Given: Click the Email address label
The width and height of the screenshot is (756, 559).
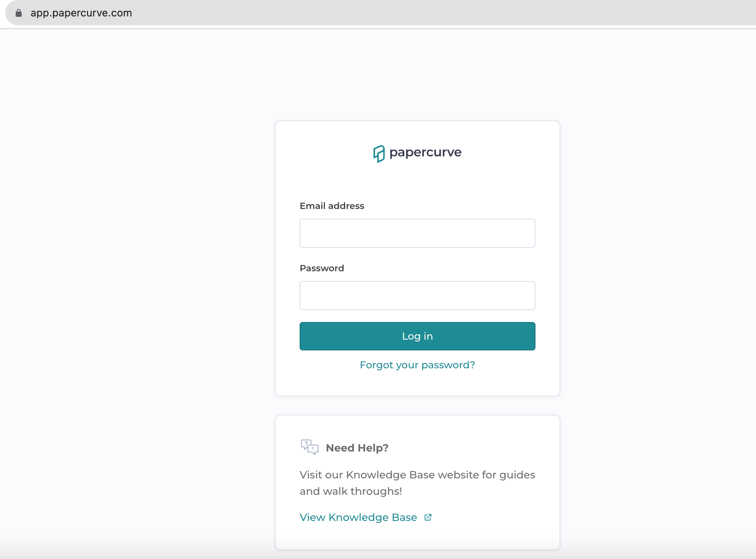Looking at the screenshot, I should pyautogui.click(x=331, y=206).
